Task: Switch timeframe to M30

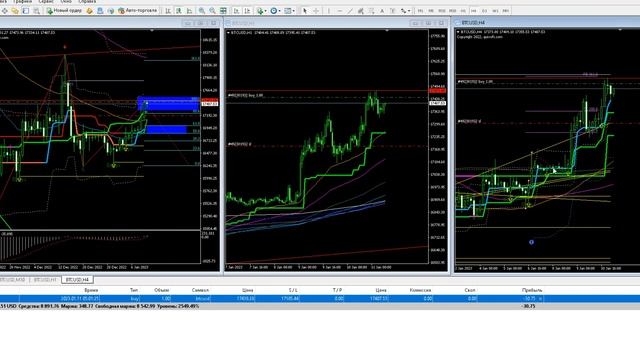Action: (452, 11)
